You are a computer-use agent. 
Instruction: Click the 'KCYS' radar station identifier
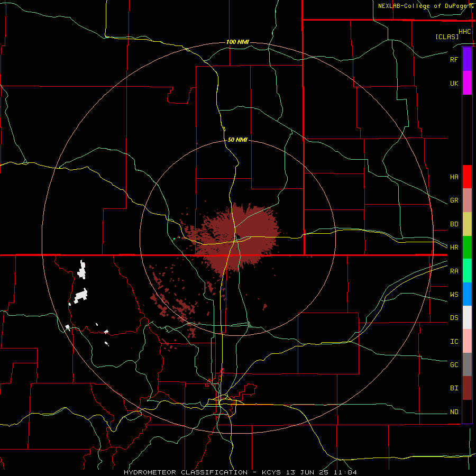pyautogui.click(x=272, y=472)
